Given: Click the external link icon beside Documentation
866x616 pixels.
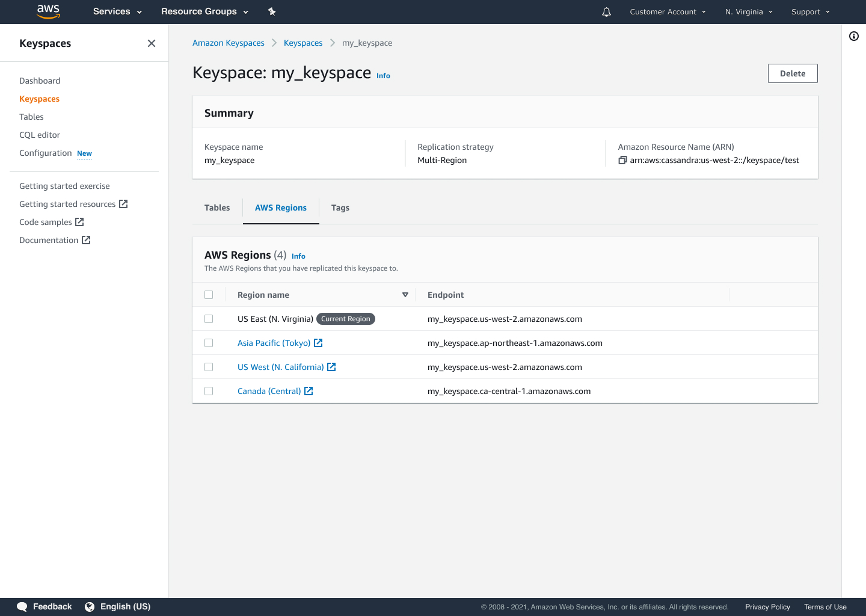Looking at the screenshot, I should tap(86, 239).
